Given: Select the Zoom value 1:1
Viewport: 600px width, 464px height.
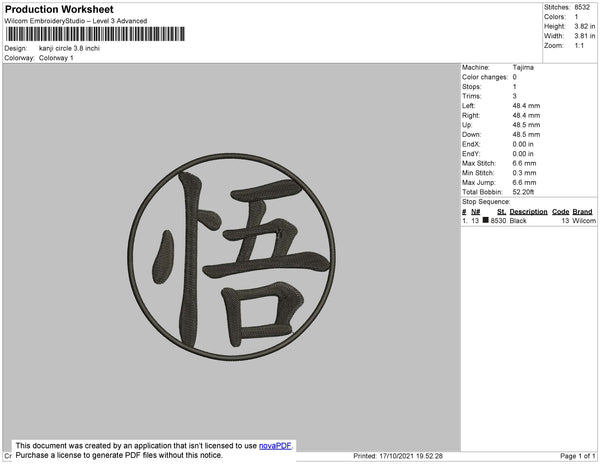Looking at the screenshot, I should [579, 46].
